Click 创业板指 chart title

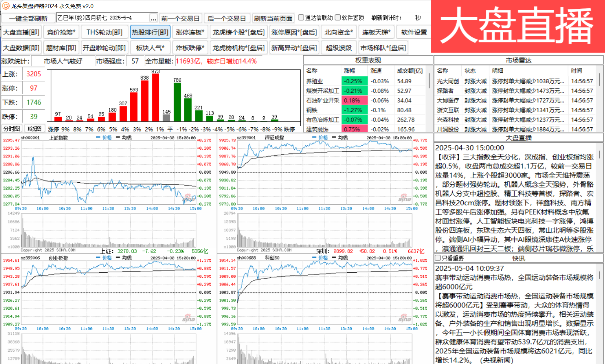coord(59,258)
